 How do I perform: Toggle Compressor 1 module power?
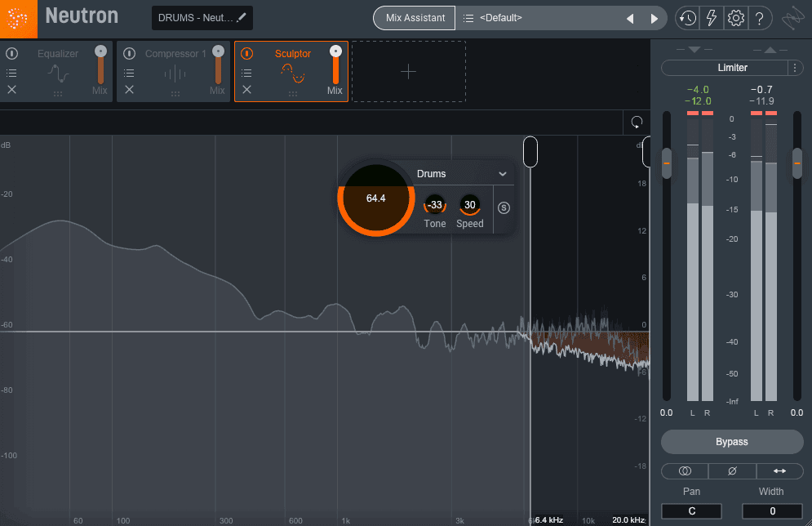pyautogui.click(x=129, y=53)
